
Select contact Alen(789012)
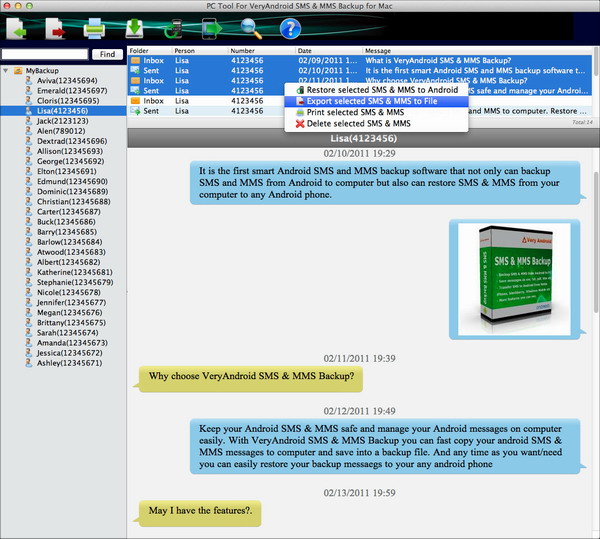tap(61, 131)
